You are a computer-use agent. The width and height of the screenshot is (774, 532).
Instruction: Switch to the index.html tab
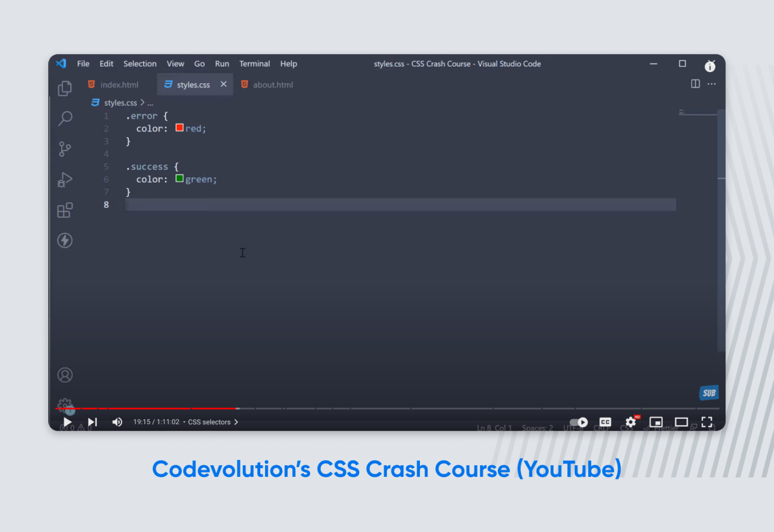pos(119,84)
